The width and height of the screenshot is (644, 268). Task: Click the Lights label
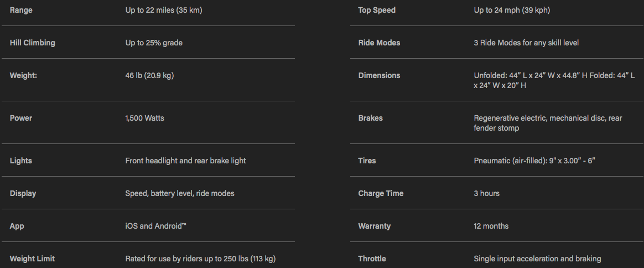tap(21, 161)
